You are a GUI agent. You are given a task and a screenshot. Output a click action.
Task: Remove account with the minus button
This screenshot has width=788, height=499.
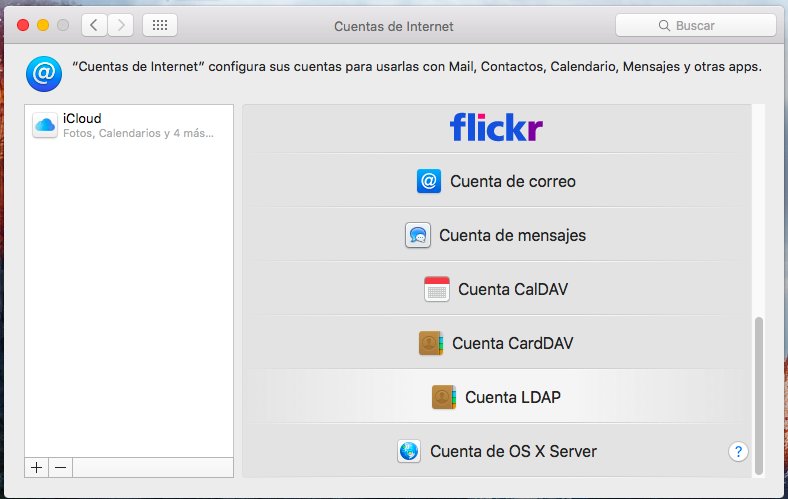click(60, 468)
